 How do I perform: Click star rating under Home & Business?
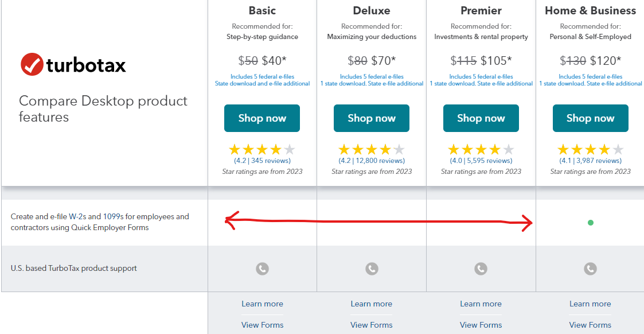(590, 150)
